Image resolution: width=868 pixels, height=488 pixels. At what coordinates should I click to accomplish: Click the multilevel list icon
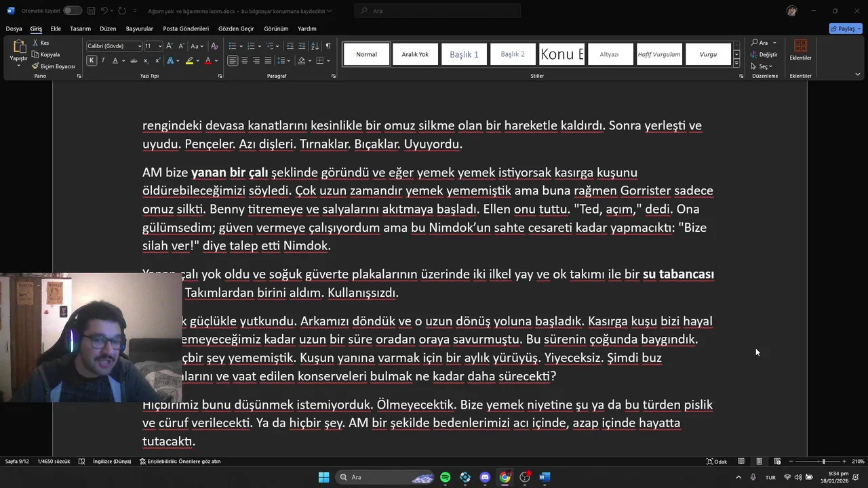(x=269, y=46)
